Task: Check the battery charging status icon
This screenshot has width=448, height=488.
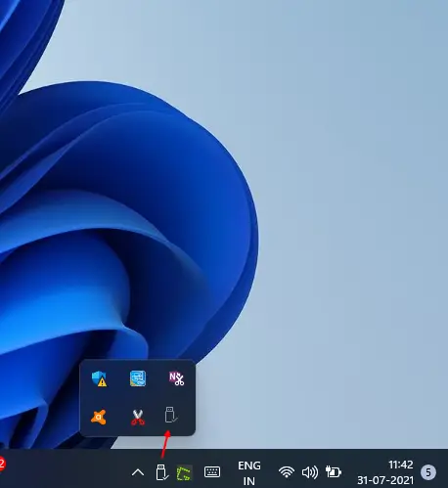Action: [334, 471]
